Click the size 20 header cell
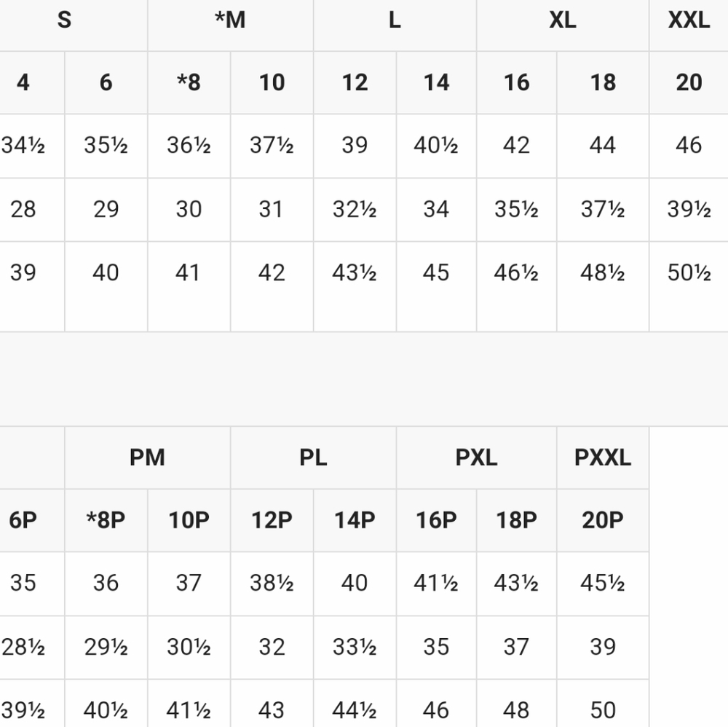This screenshot has height=727, width=728. [x=689, y=83]
